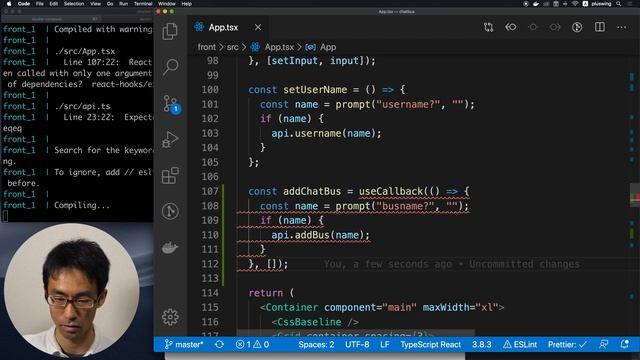
Task: Click ./src/App.tsx path in terminal window
Action: (84, 51)
